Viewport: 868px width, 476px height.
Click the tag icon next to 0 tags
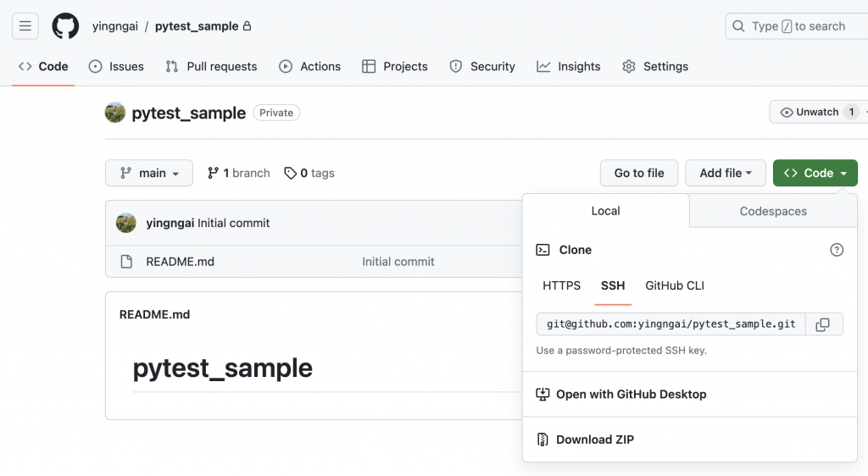[x=290, y=173]
